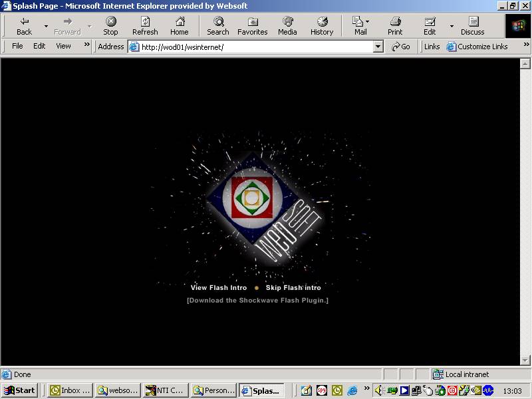
Task: Click the Back arrow button
Action: 24,26
